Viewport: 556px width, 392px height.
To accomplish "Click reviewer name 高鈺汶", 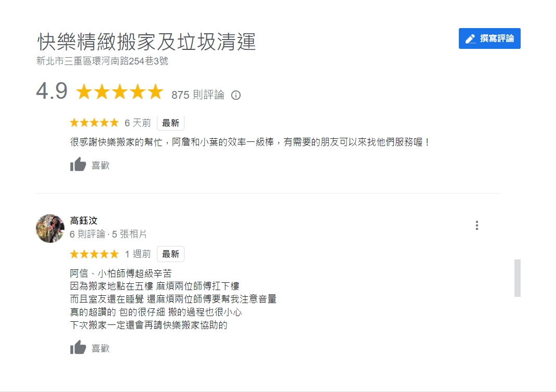I will 84,220.
